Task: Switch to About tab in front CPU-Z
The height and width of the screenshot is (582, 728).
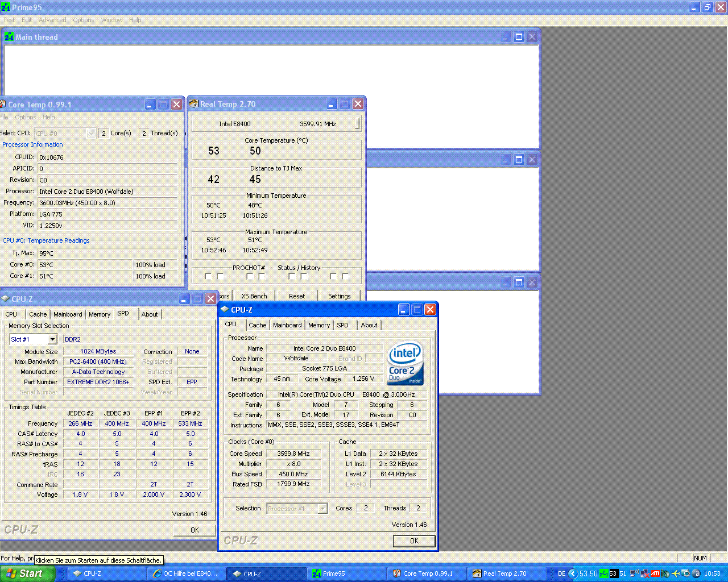Action: (369, 325)
